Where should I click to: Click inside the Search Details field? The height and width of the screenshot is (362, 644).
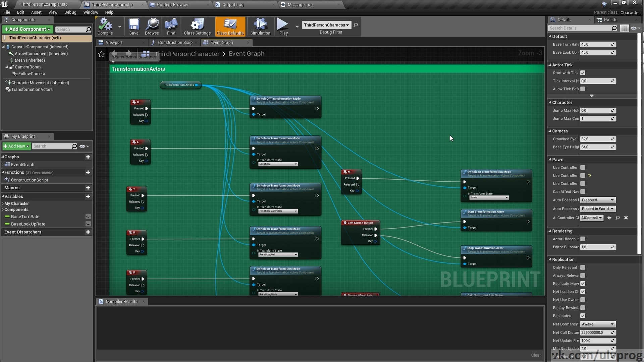point(580,28)
